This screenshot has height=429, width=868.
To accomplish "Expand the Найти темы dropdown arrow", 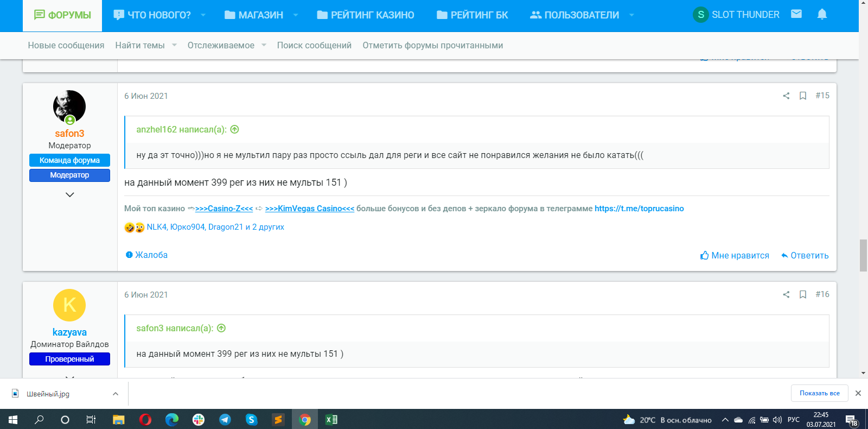I will [174, 45].
